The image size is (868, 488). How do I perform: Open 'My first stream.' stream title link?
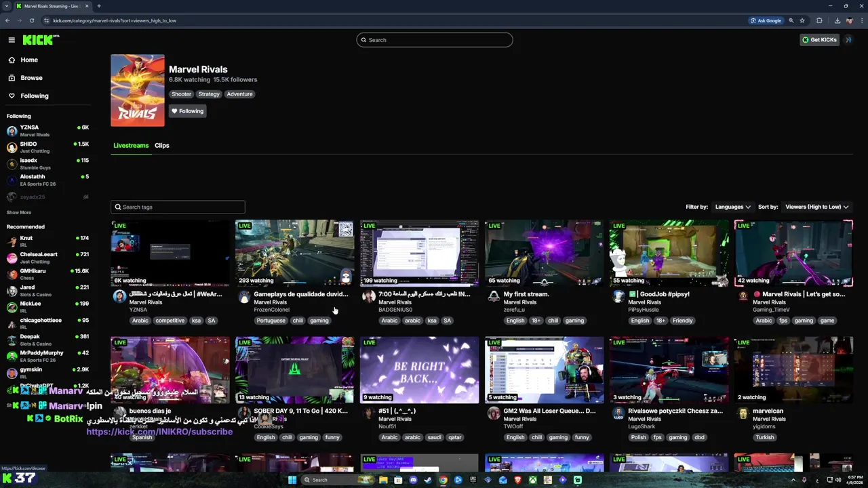(526, 294)
